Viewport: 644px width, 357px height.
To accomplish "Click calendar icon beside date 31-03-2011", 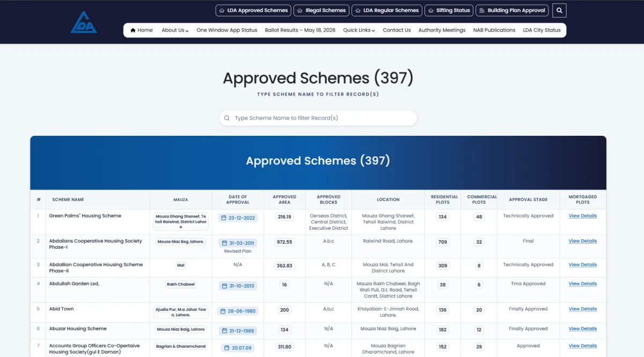I will pos(224,243).
